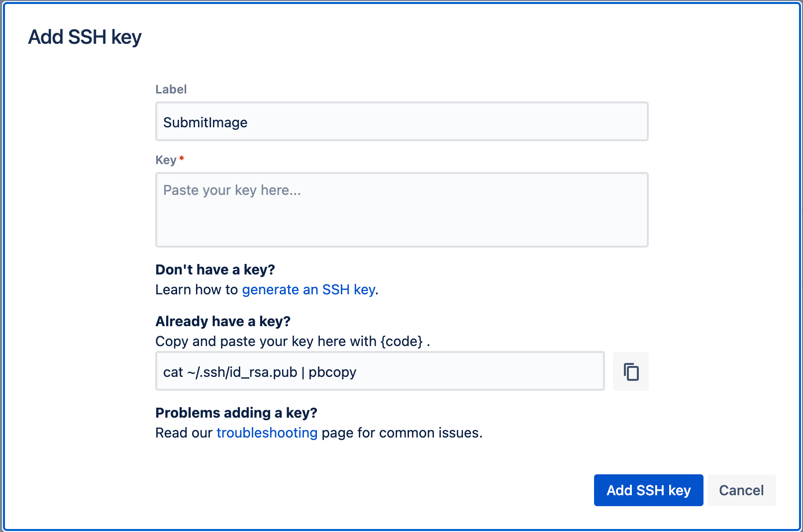
Task: Dismiss the dialog via Cancel
Action: [741, 490]
